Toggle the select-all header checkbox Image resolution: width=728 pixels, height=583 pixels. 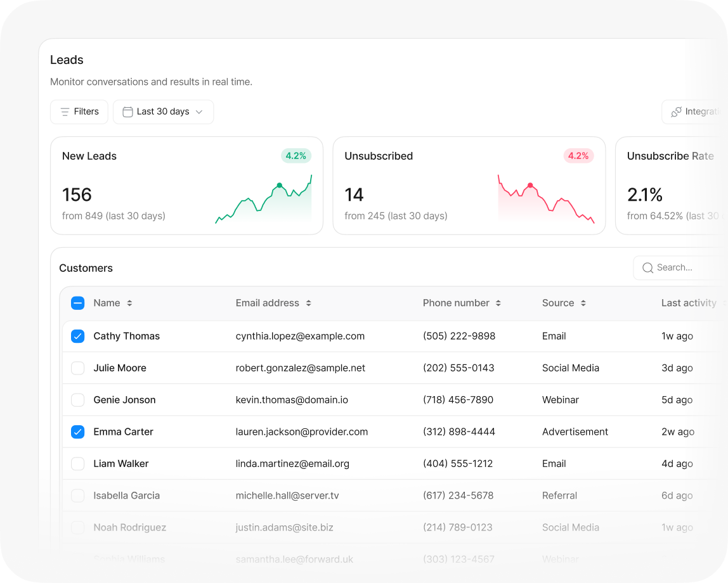(x=77, y=303)
